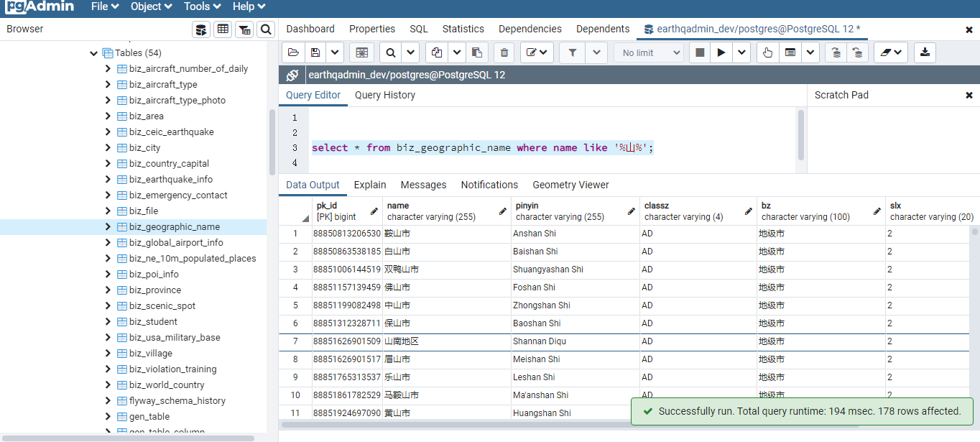Click the Commit transaction icon
Image resolution: width=980 pixels, height=442 pixels.
[x=835, y=52]
